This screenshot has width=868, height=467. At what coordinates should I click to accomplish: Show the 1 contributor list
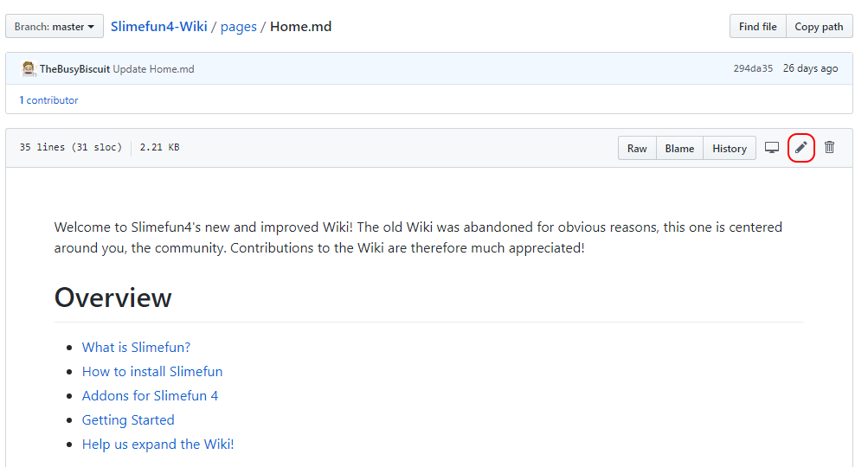click(49, 100)
